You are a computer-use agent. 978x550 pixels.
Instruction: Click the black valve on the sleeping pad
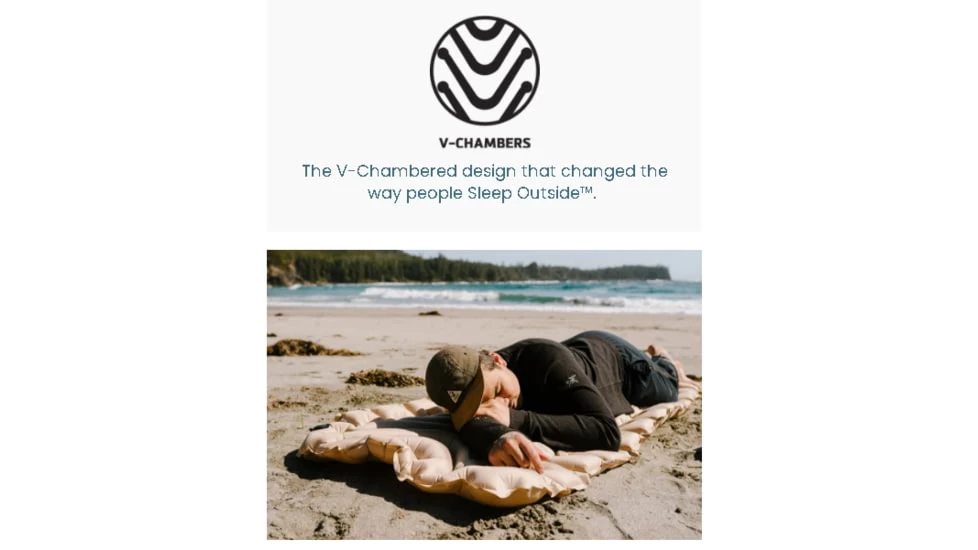pos(319,428)
